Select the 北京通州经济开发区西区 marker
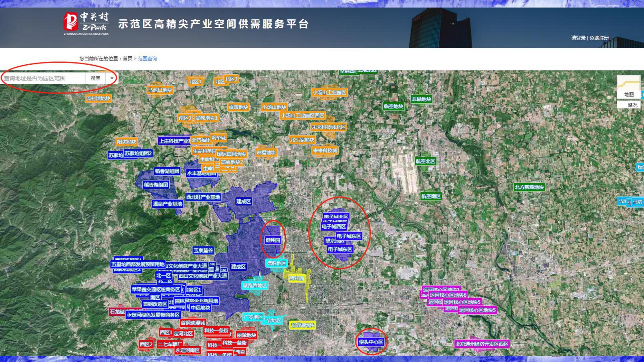Screen dimensions: 644x362 [482, 344]
